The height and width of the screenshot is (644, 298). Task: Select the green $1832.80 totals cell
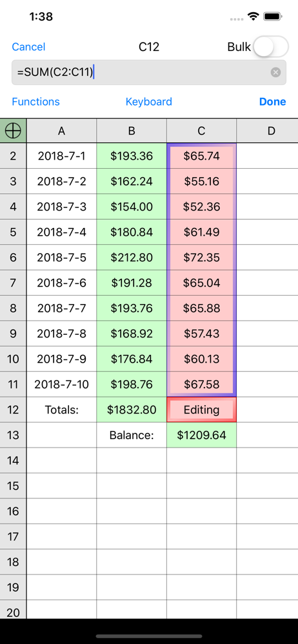(x=132, y=410)
